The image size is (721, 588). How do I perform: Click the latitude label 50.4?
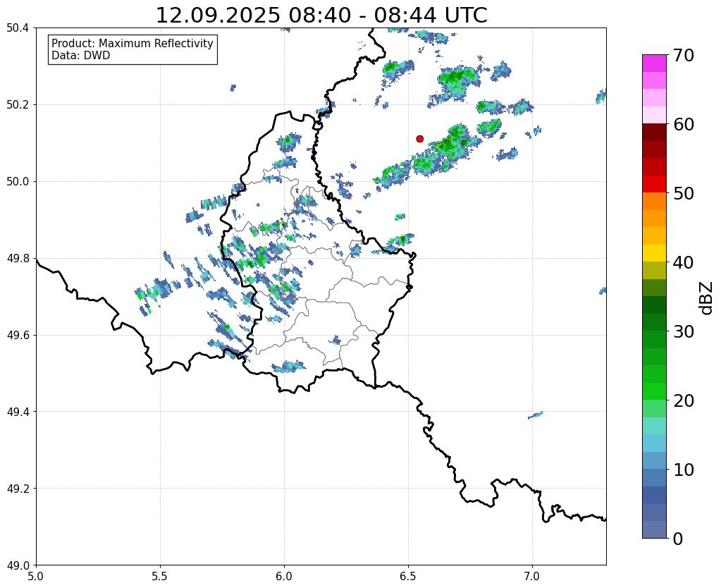(18, 28)
